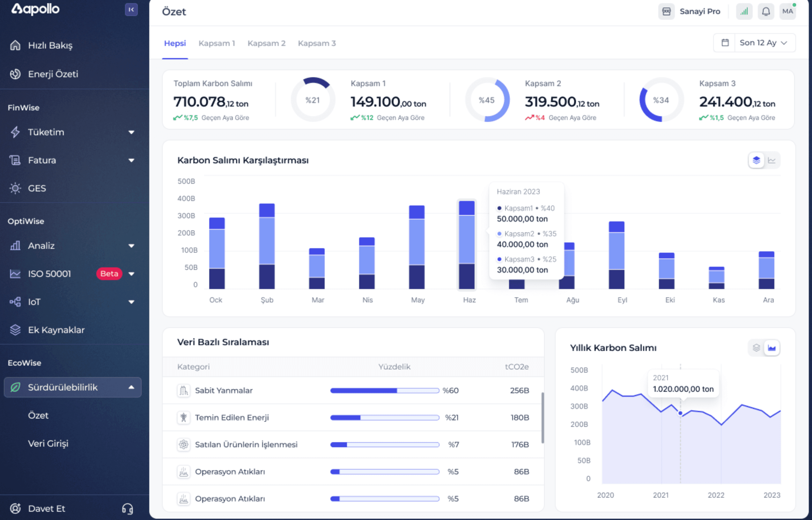Open Ek Kaynaklar layers icon
812x520 pixels.
(15, 330)
